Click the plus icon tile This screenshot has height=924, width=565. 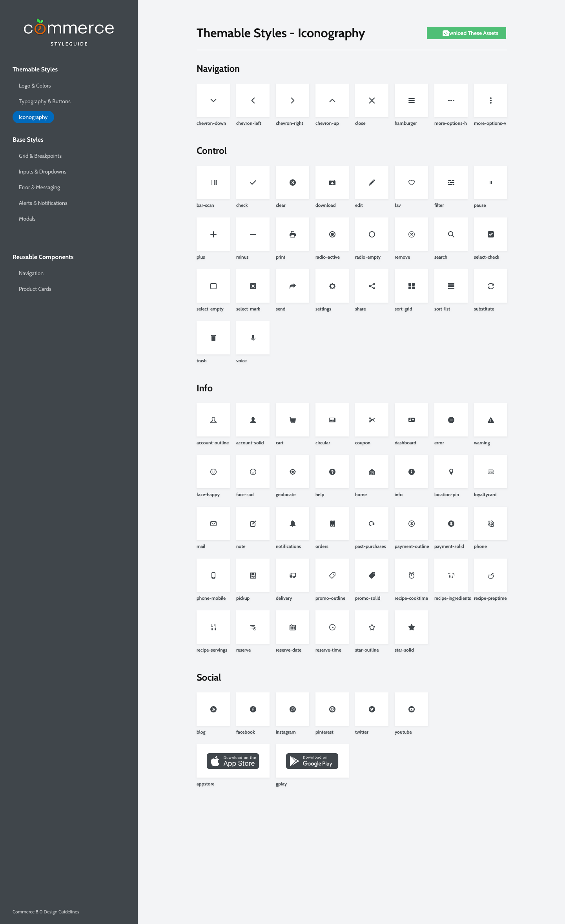pyautogui.click(x=213, y=234)
